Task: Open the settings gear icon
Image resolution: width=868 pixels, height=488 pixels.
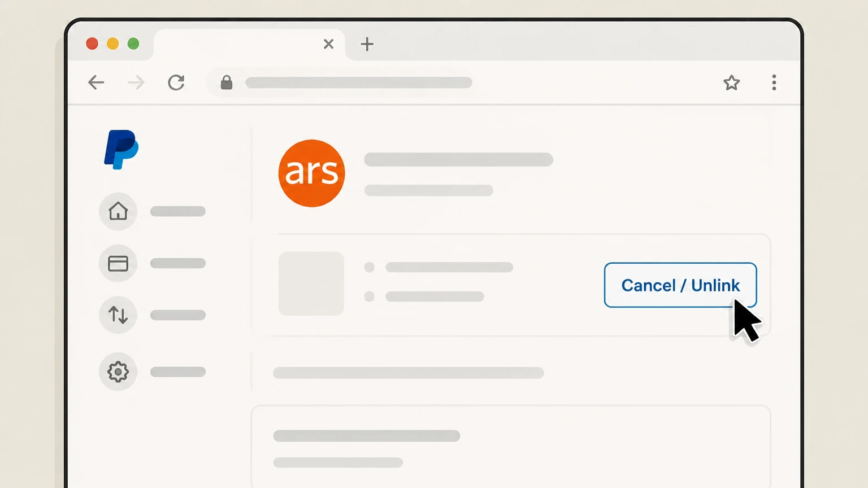Action: 118,372
